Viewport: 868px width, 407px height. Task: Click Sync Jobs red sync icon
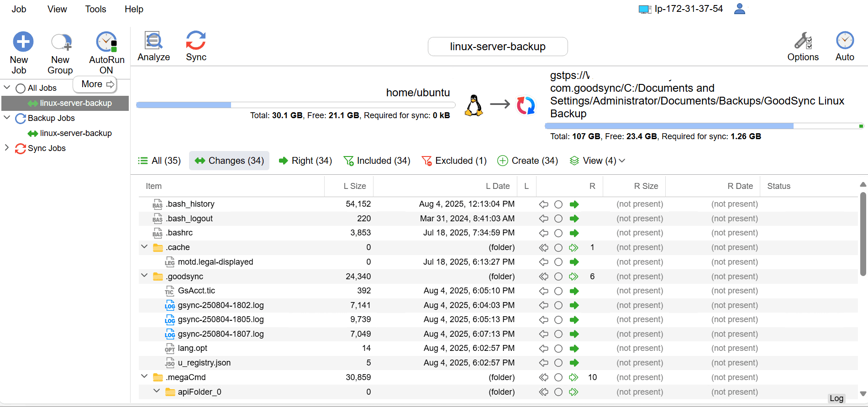[21, 149]
